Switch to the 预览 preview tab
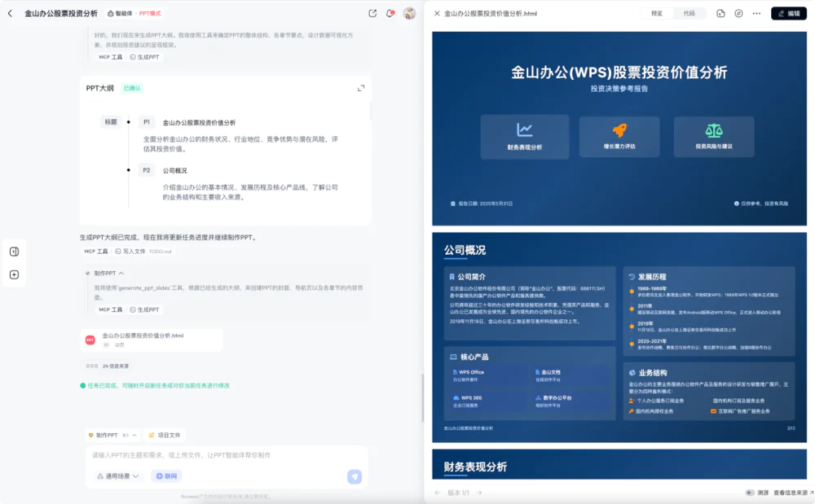Viewport: 815px width, 504px height. pos(654,13)
